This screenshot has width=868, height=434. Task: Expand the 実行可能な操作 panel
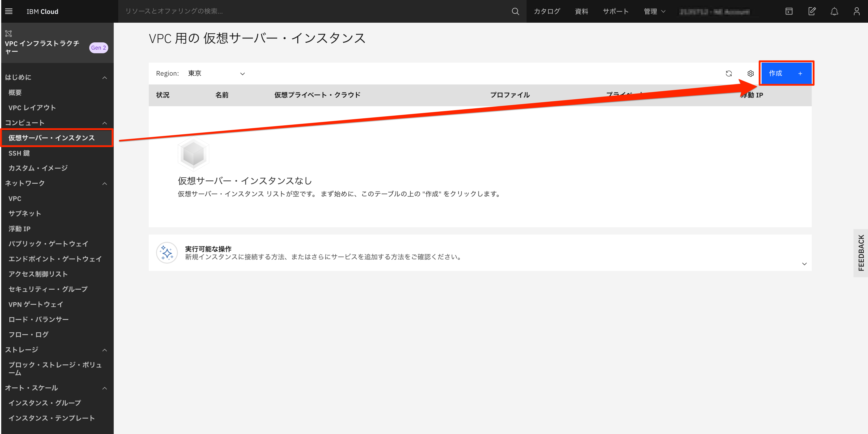pyautogui.click(x=805, y=264)
